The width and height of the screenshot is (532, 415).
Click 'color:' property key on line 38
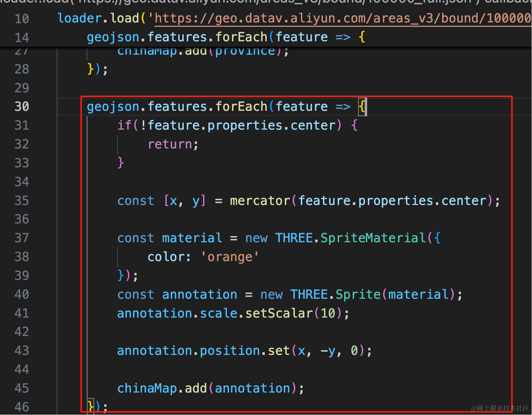coord(169,257)
